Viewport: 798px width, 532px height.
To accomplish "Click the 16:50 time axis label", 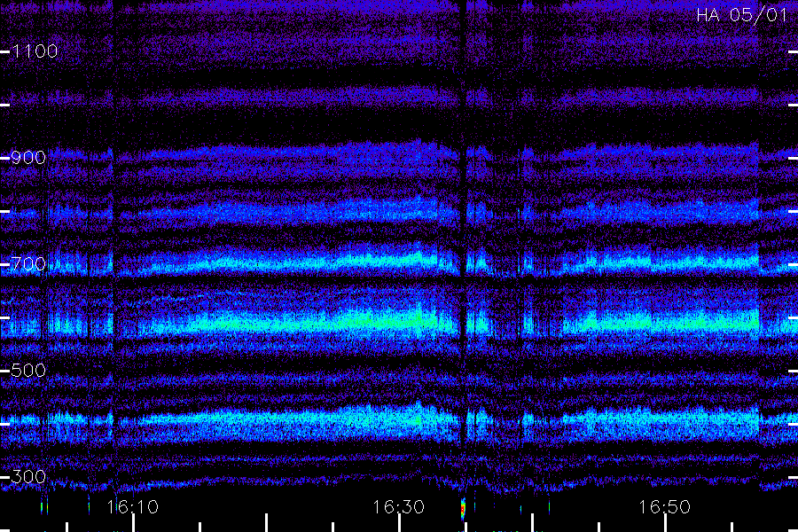I will 665,507.
